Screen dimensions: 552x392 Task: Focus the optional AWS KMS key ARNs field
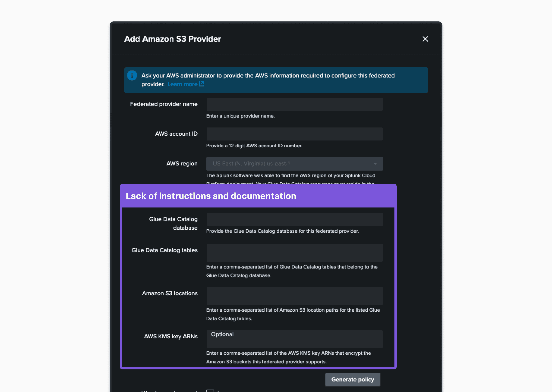294,339
